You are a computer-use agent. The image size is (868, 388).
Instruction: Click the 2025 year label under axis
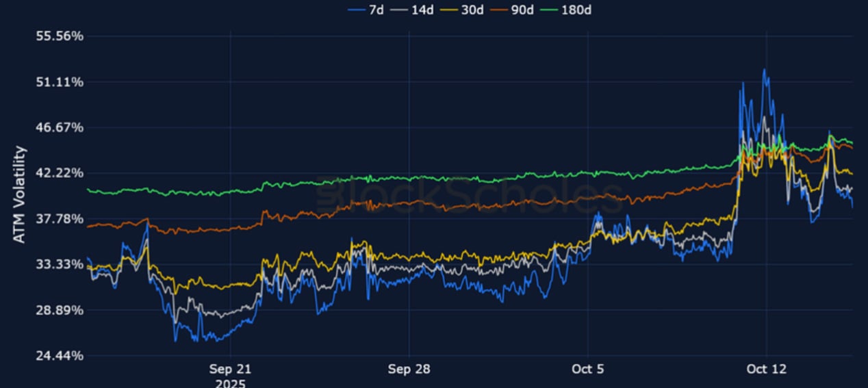click(x=230, y=383)
